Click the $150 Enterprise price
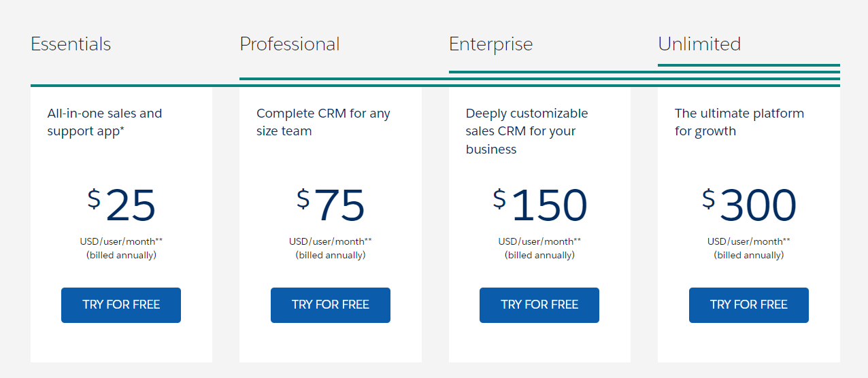This screenshot has height=378, width=868. (x=540, y=205)
